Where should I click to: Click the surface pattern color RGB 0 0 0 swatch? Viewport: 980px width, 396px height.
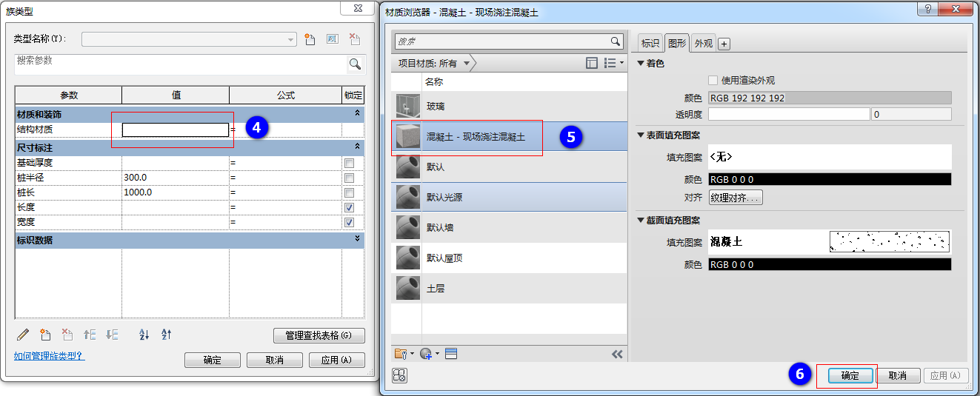click(x=830, y=179)
